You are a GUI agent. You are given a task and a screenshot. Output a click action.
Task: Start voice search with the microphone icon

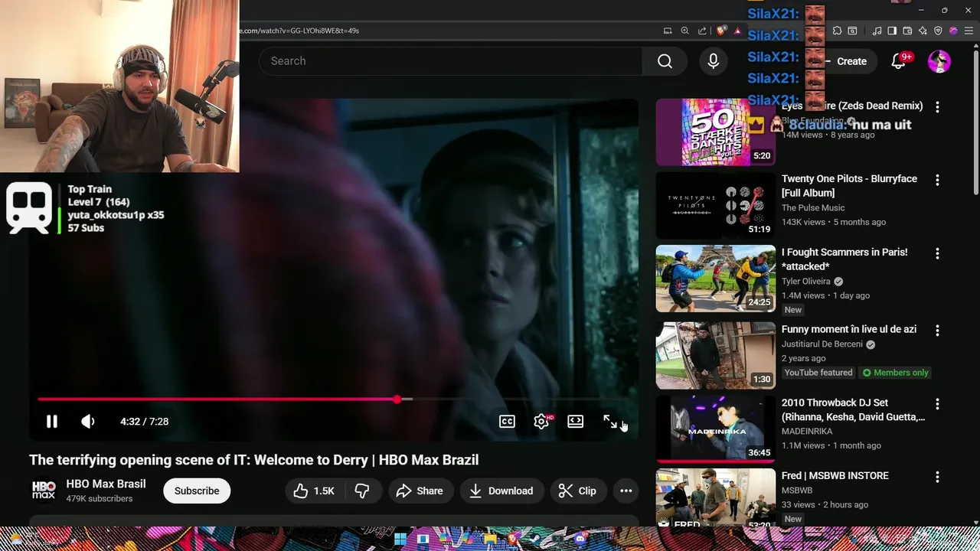[713, 61]
